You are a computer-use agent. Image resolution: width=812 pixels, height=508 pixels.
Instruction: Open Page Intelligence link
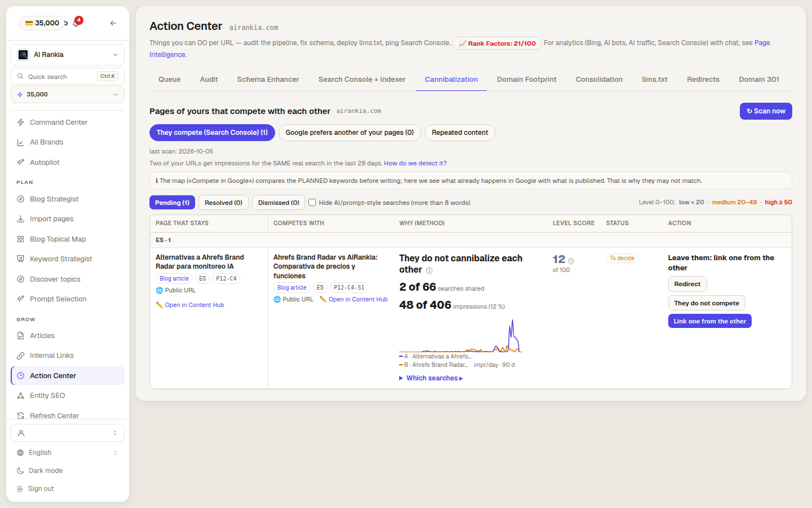(x=762, y=43)
